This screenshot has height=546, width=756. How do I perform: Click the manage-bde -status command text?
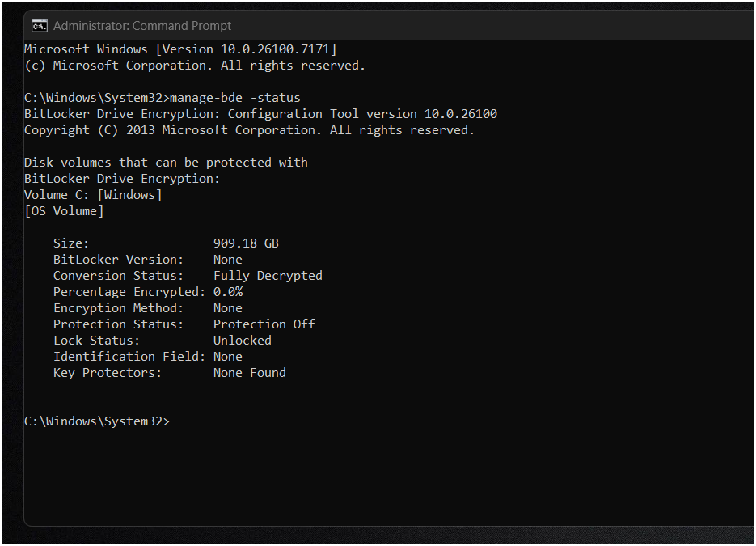pos(235,98)
